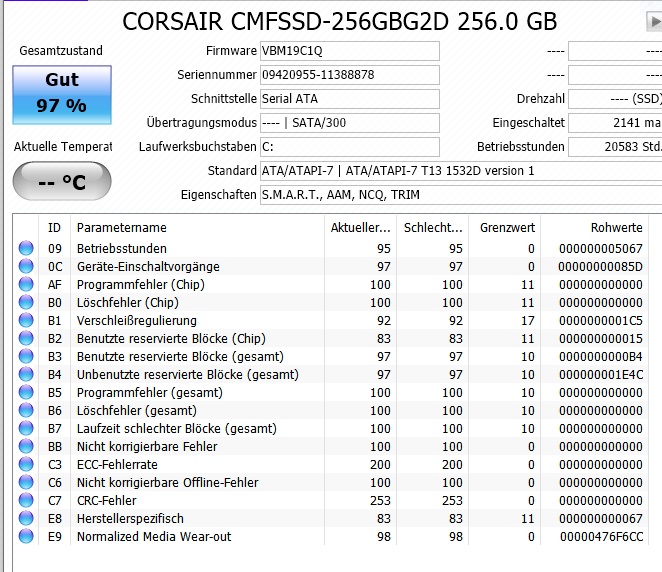662x572 pixels.
Task: Click the Standard field ATA/ATAPI-7
Action: (461, 171)
